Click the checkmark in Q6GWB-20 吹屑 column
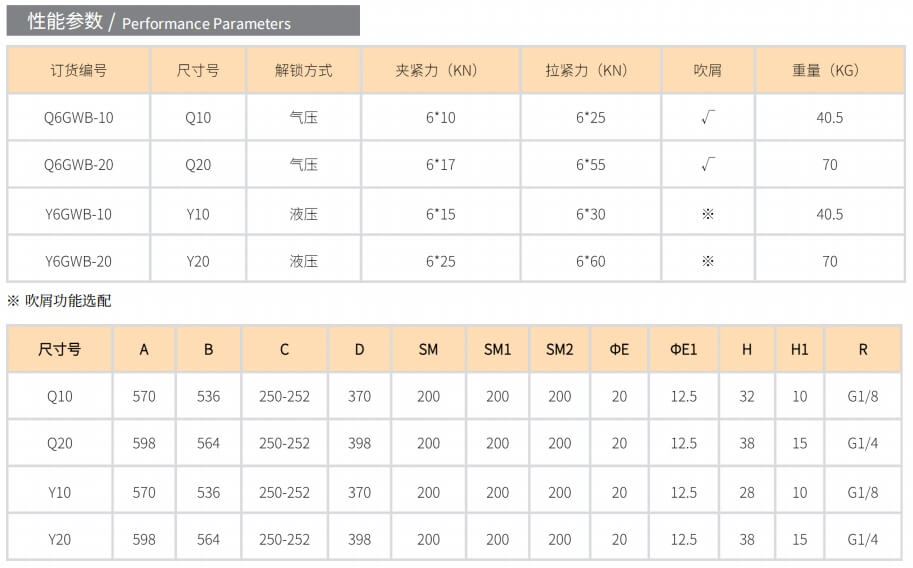The image size is (913, 568). (x=707, y=165)
